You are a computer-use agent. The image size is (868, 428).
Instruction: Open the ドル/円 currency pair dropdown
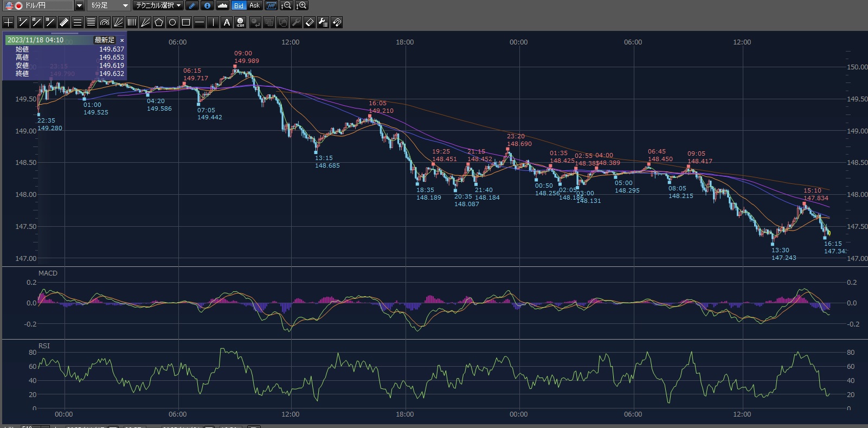click(79, 5)
